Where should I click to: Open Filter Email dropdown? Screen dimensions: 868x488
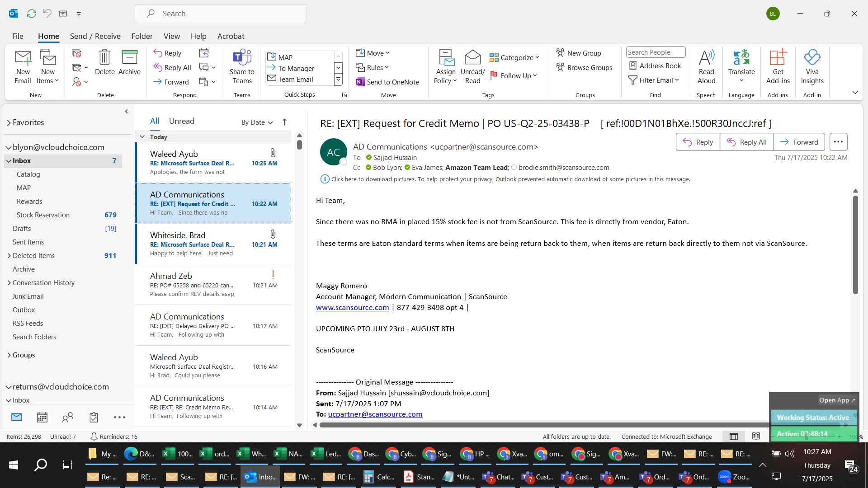[654, 80]
